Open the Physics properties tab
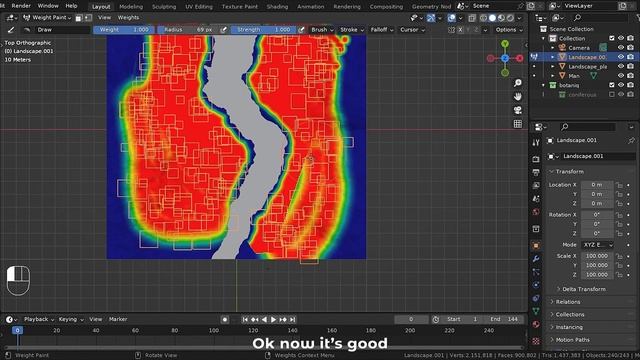Screen dimensions: 640x360 click(536, 285)
